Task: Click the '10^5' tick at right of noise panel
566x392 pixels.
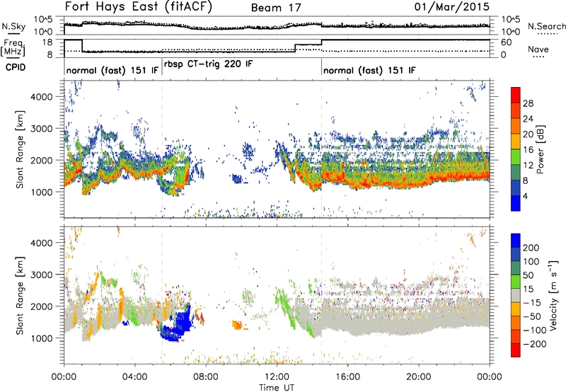Action: click(511, 20)
